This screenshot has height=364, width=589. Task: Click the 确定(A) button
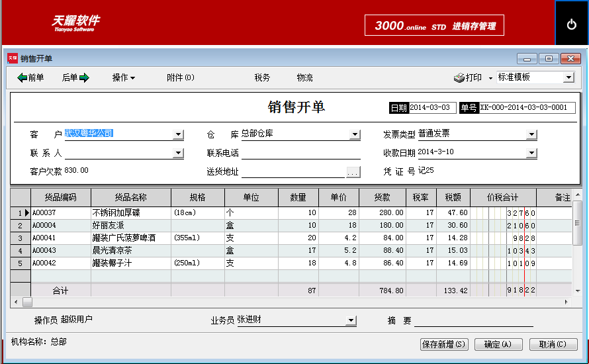[498, 344]
